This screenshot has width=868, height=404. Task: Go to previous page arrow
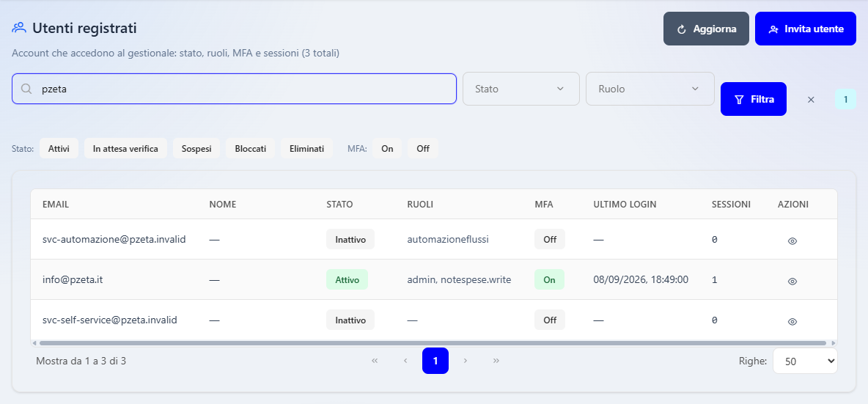pyautogui.click(x=405, y=361)
